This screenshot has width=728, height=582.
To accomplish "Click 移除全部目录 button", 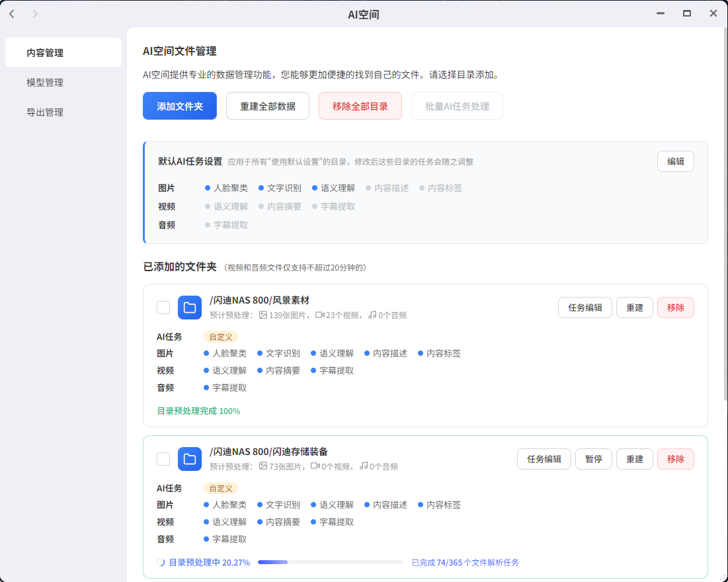I will tap(360, 106).
